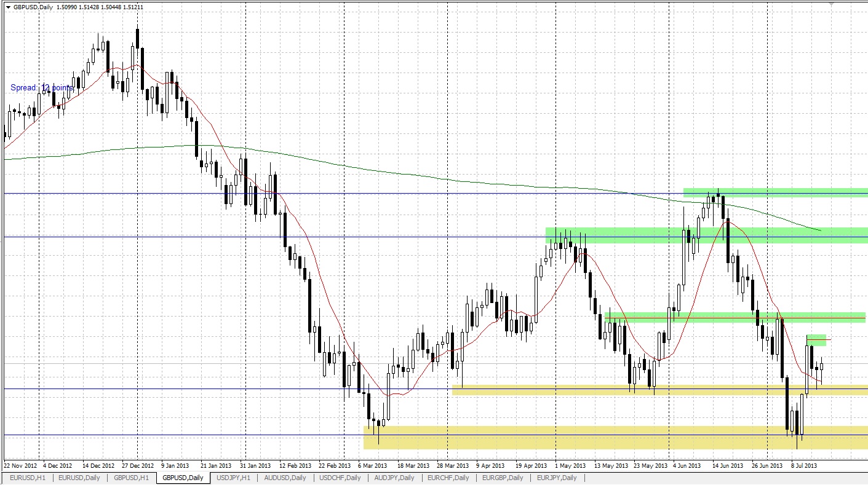Viewport: 868px width, 485px height.
Task: Select the GBPUSD,H1 chart tab
Action: coord(130,478)
